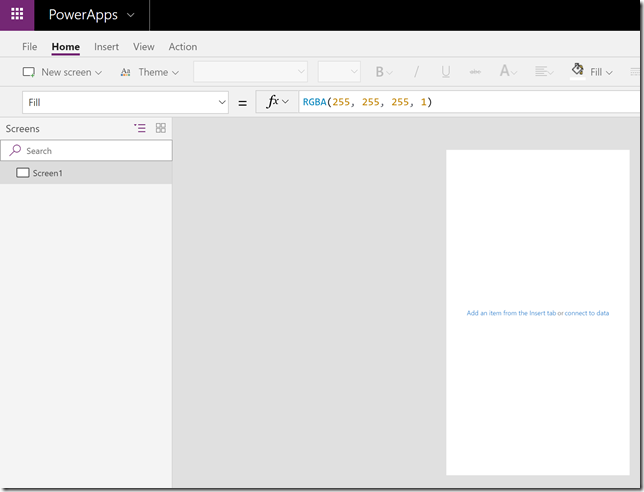Click the connect to data link
Viewport: 644px width, 492px height.
click(x=586, y=313)
